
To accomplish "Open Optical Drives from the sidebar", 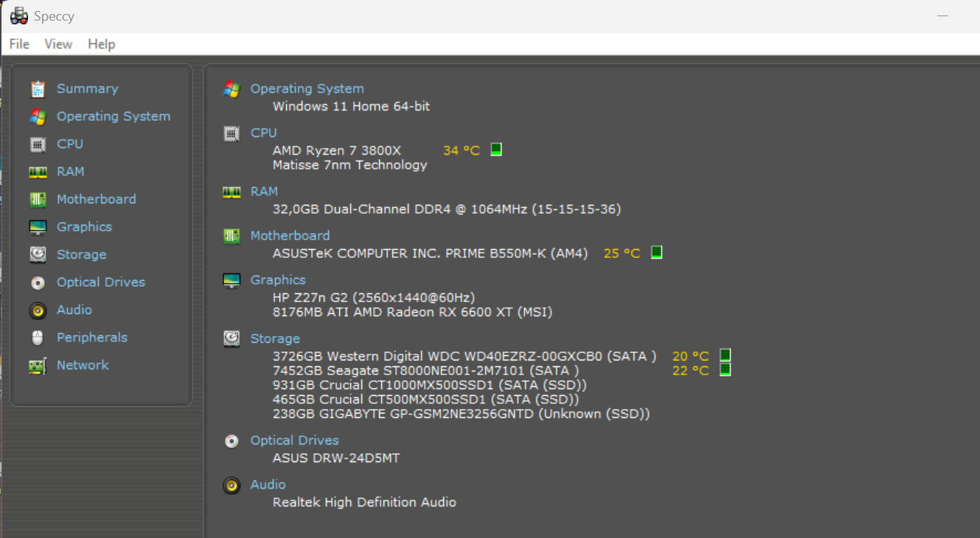I will pyautogui.click(x=101, y=282).
